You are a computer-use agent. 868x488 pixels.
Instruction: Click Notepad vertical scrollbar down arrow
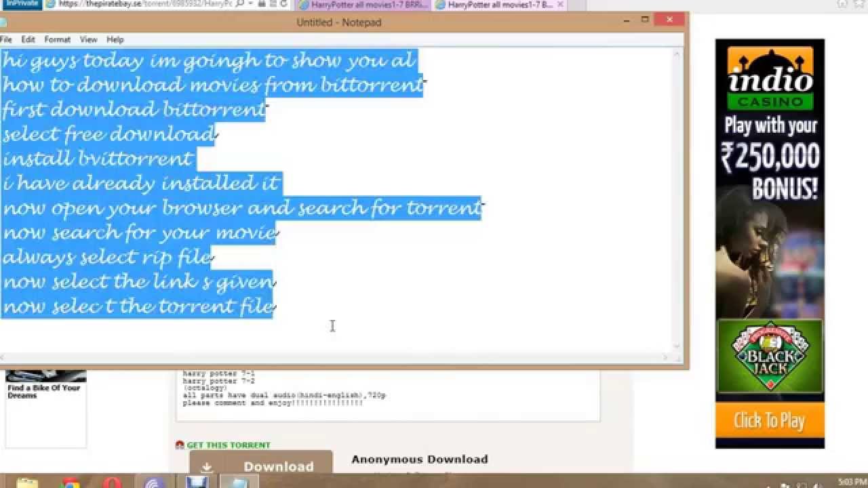pos(677,346)
